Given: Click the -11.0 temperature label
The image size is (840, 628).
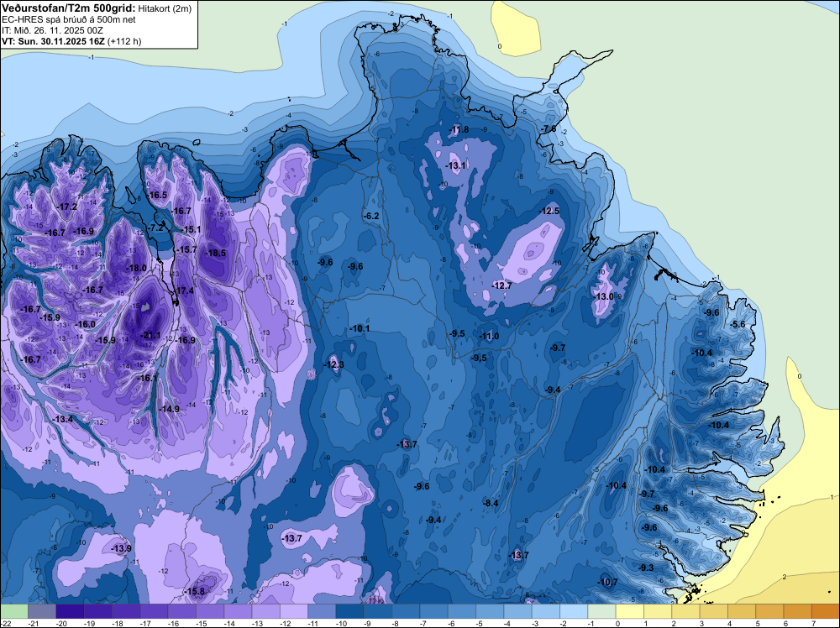Looking at the screenshot, I should 489,336.
